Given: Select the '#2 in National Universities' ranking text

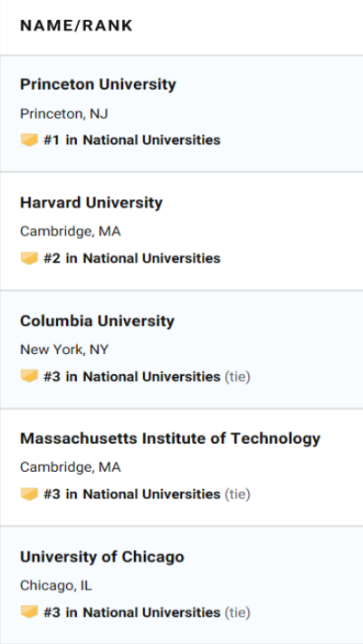Looking at the screenshot, I should point(132,258).
